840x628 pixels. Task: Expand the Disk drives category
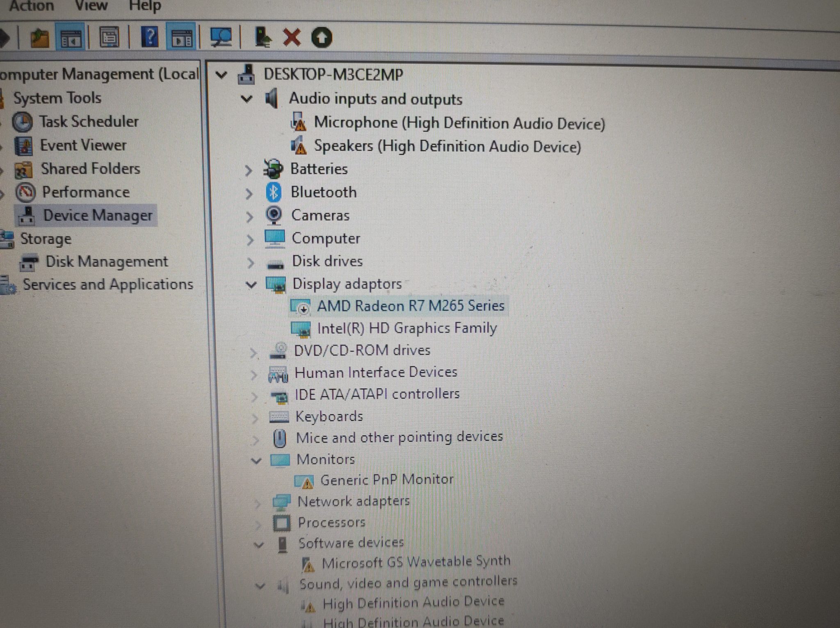pos(251,262)
